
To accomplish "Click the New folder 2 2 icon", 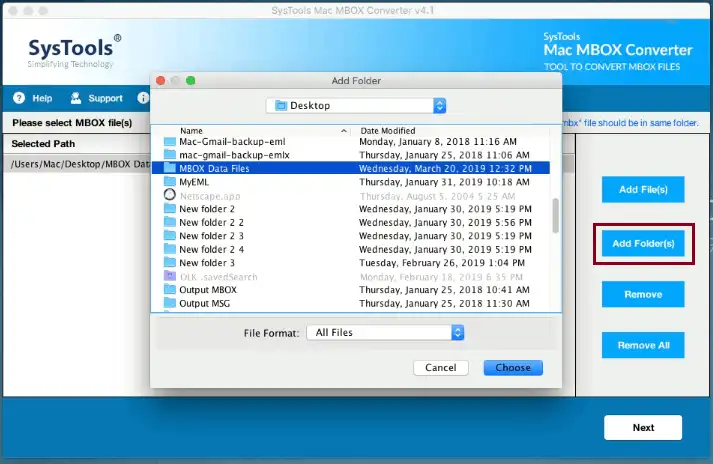I will click(170, 222).
